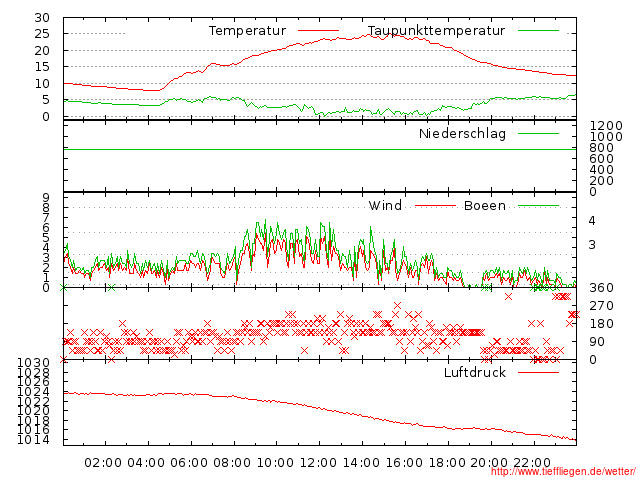This screenshot has width=640, height=480.
Task: Click the red Wind legend line sample
Action: click(436, 206)
